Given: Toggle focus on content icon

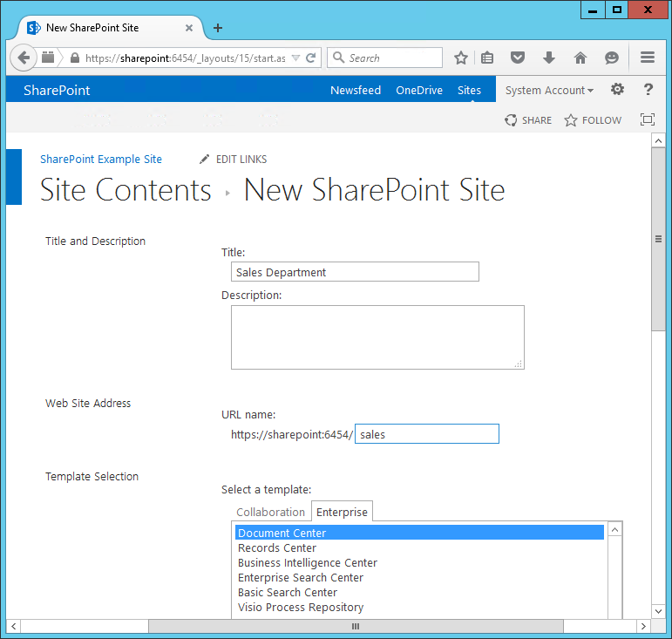Looking at the screenshot, I should click(x=647, y=119).
